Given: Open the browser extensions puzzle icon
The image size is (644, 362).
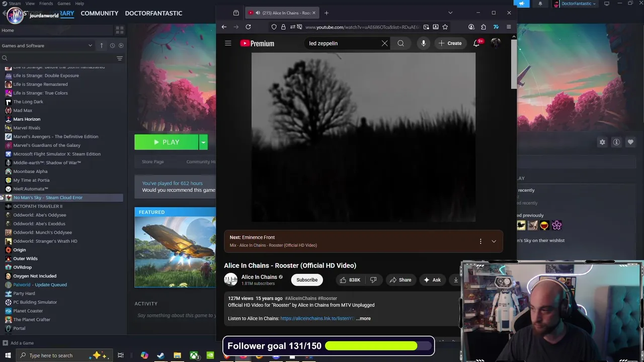Looking at the screenshot, I should (x=484, y=27).
